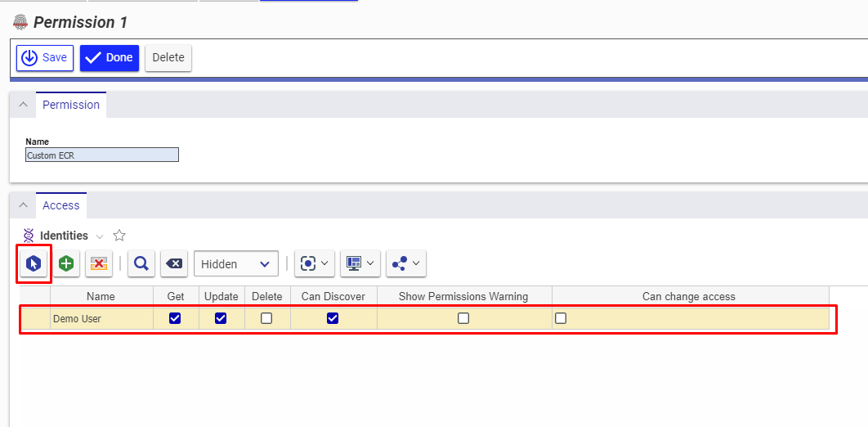Click the red X remove row icon
The image size is (868, 427).
[99, 263]
